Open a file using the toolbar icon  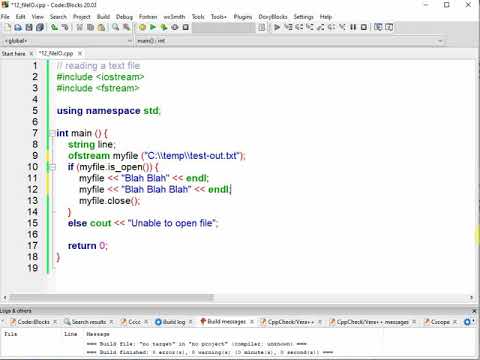[18, 27]
